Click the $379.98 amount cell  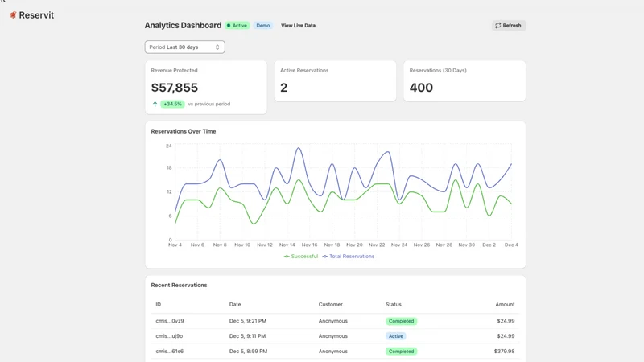point(505,352)
